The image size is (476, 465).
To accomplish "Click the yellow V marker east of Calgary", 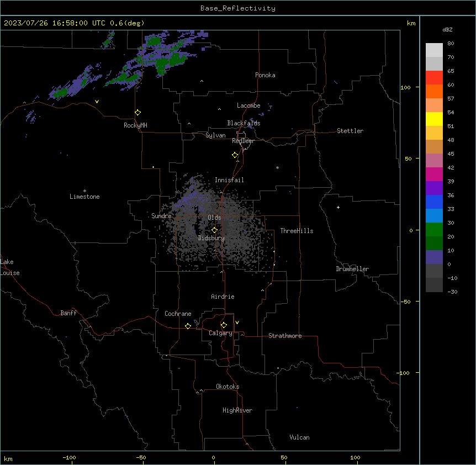I will (237, 323).
